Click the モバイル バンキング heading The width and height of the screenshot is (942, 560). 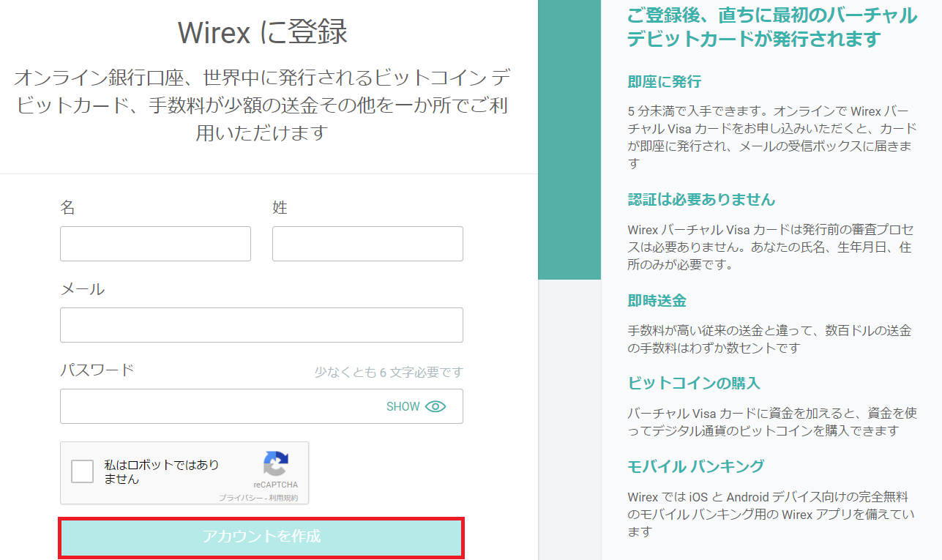(695, 466)
